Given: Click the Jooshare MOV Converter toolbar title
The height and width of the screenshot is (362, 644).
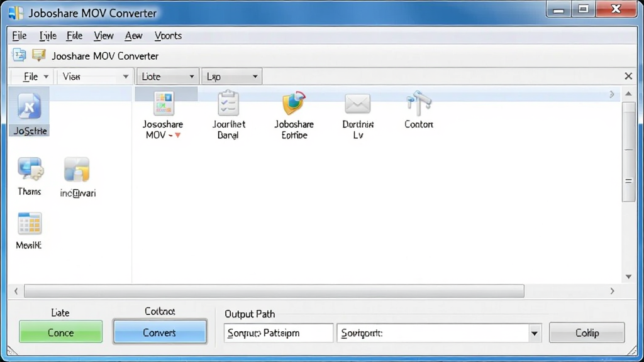Looking at the screenshot, I should [105, 56].
